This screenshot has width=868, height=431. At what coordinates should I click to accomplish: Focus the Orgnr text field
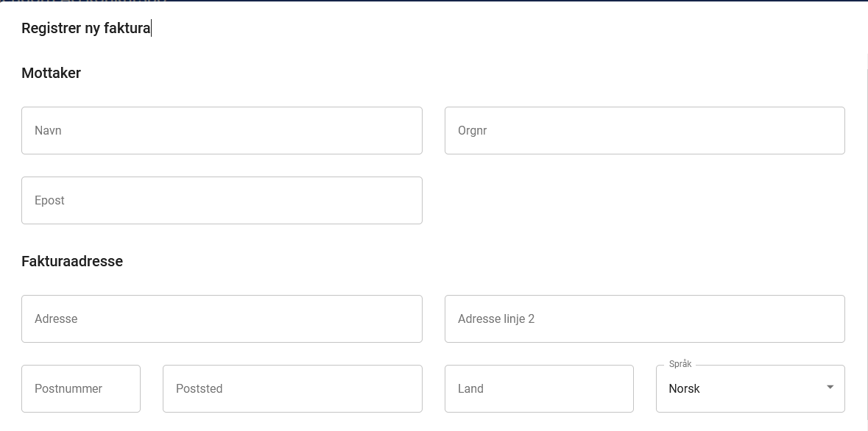pyautogui.click(x=644, y=131)
